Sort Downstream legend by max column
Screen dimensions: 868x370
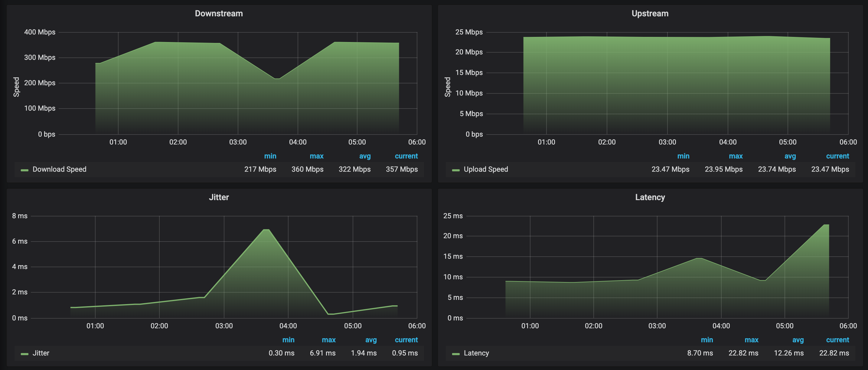point(316,156)
